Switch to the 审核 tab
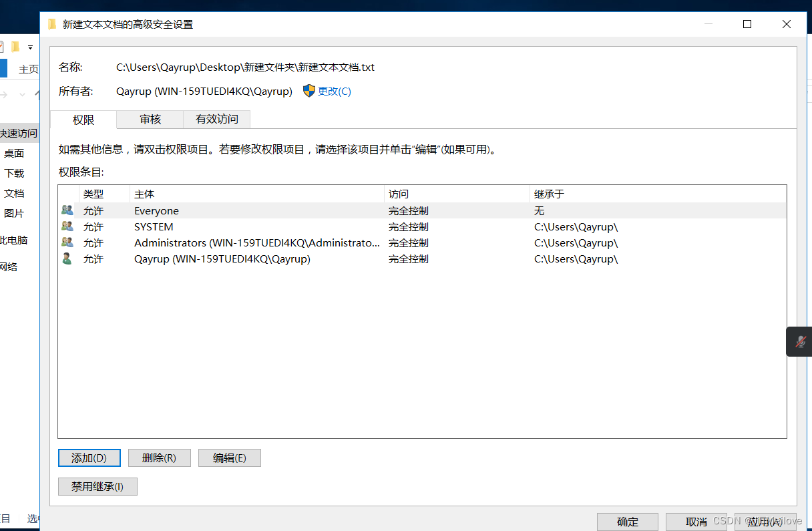Viewport: 812px width, 531px height. (150, 119)
